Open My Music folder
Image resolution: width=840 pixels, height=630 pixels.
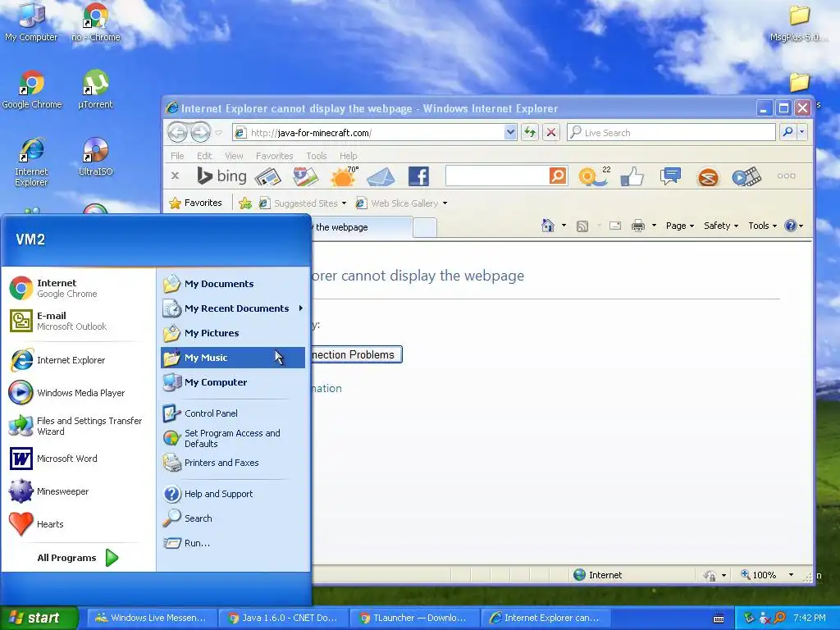pos(232,358)
